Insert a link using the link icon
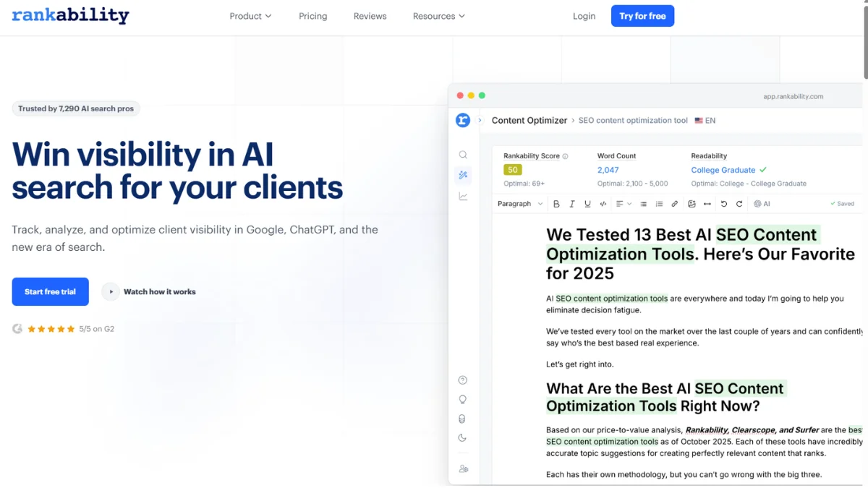 click(x=674, y=204)
